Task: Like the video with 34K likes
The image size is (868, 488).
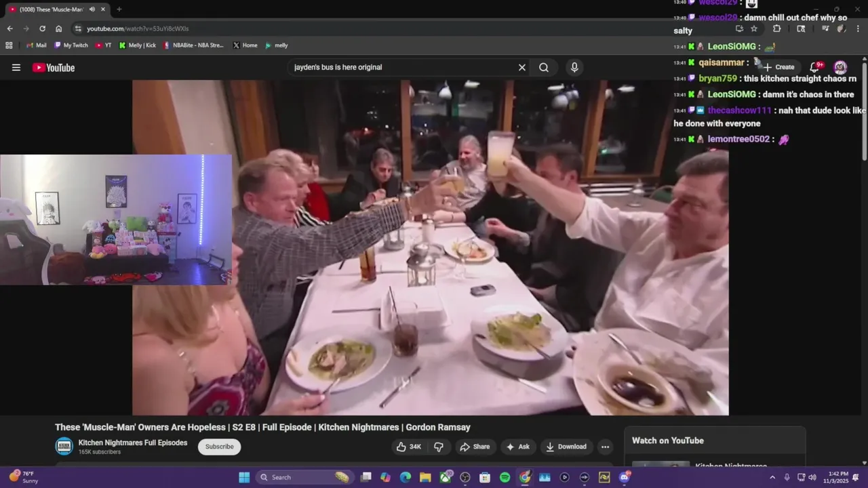Action: [409, 447]
